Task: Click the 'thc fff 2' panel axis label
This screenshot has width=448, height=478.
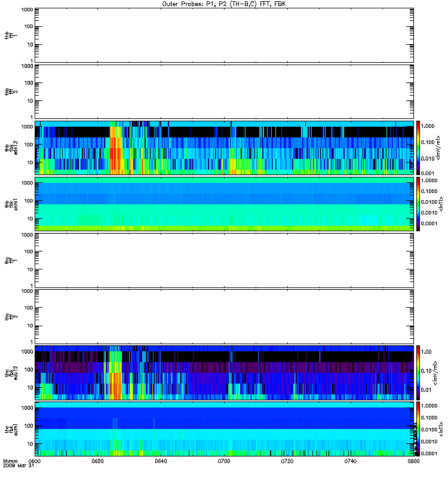Action: pyautogui.click(x=11, y=317)
